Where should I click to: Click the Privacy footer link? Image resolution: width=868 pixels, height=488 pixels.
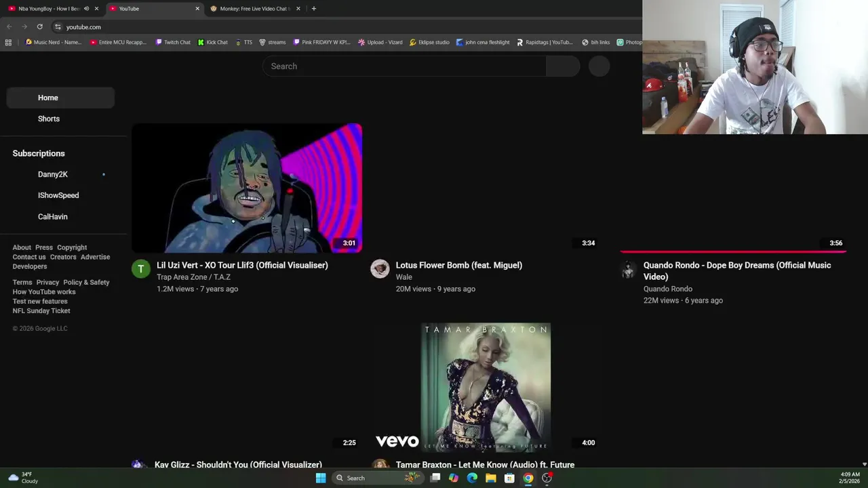(47, 282)
